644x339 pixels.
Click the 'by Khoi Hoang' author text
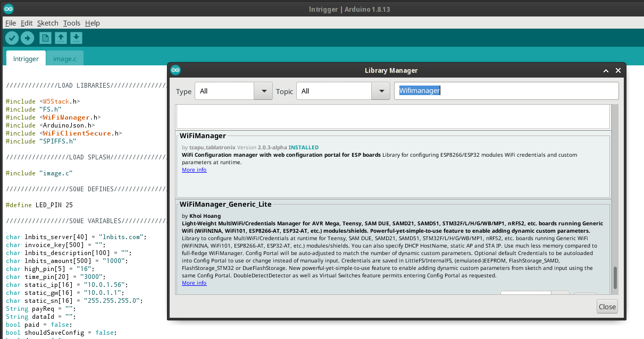(x=200, y=216)
